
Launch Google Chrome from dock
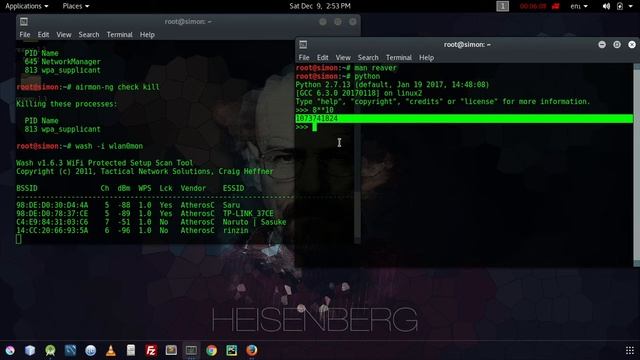[211, 350]
